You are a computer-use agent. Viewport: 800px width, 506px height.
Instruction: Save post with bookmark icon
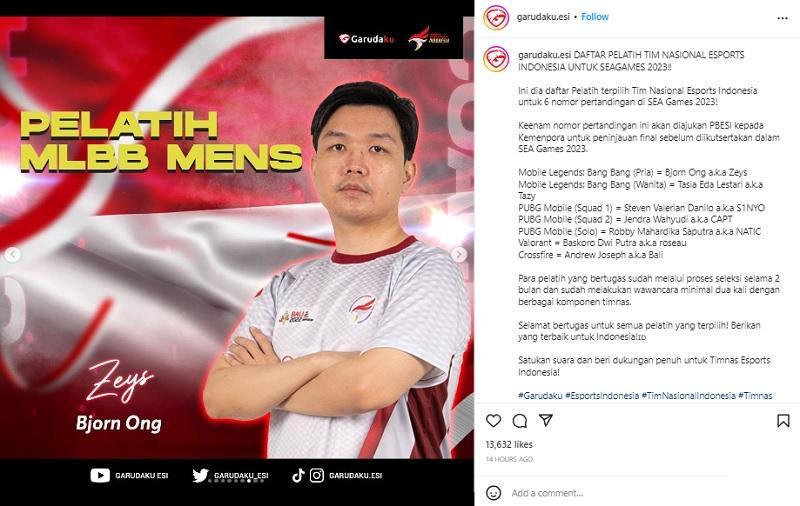(x=783, y=421)
